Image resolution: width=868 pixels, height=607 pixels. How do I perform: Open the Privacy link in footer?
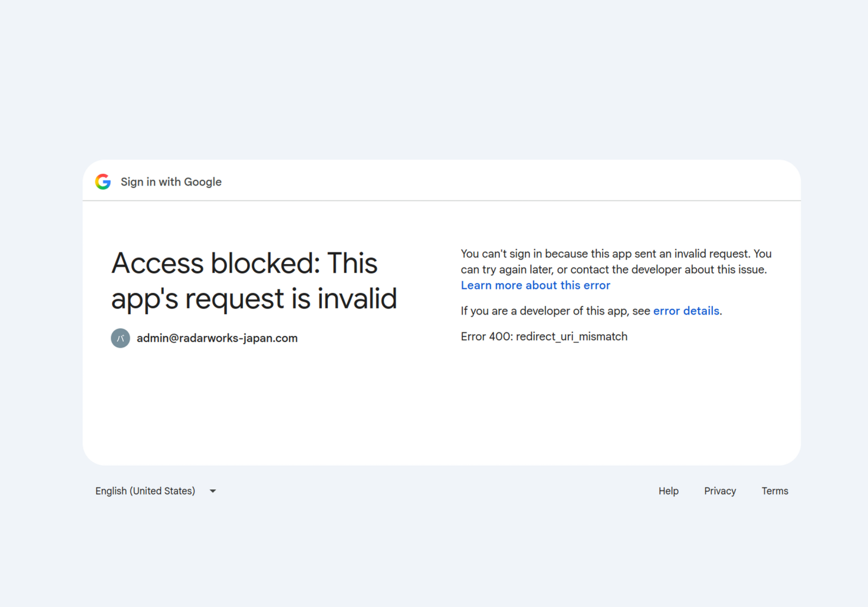(x=720, y=491)
